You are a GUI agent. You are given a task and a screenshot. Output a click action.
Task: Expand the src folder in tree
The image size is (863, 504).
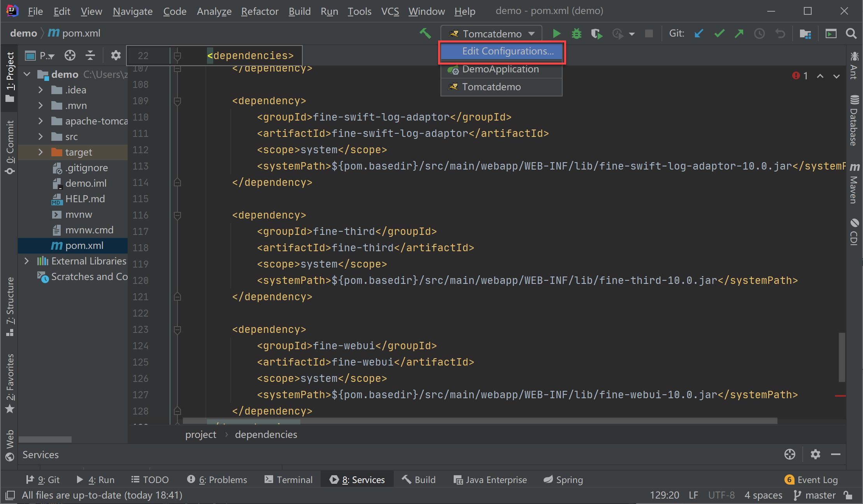pyautogui.click(x=40, y=136)
